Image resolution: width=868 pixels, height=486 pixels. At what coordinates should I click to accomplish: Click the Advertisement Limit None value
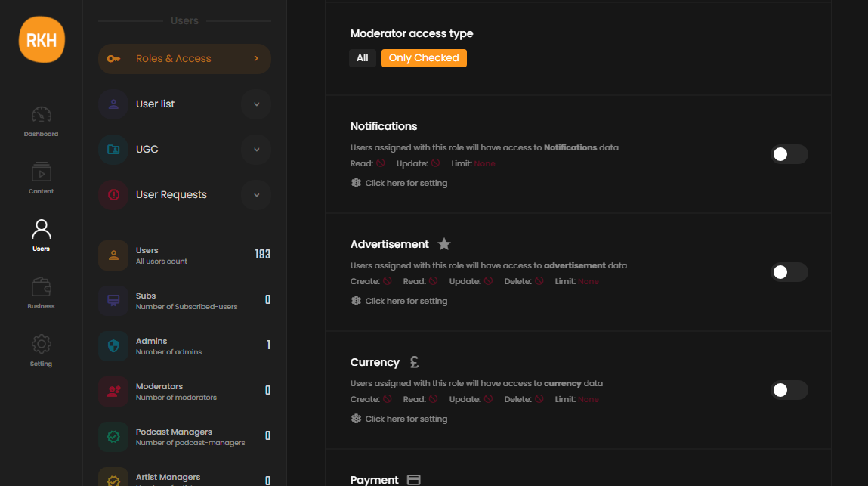click(588, 281)
